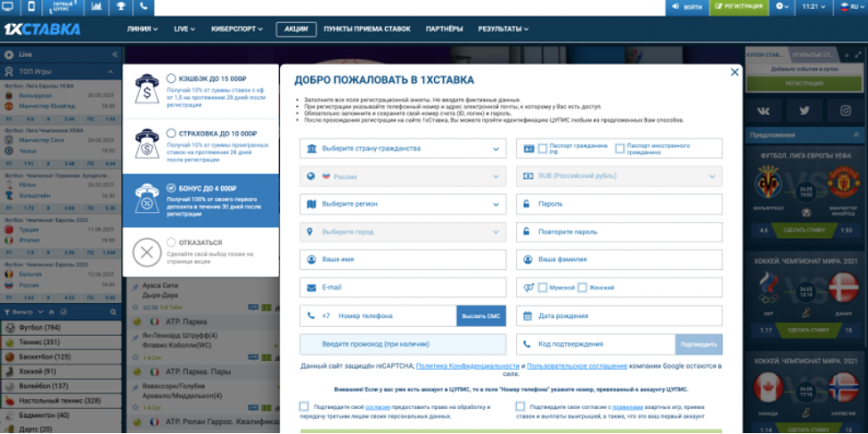Viewport: 868px width, 434px height.
Task: Open the Выберите город dropdown
Action: 403,232
